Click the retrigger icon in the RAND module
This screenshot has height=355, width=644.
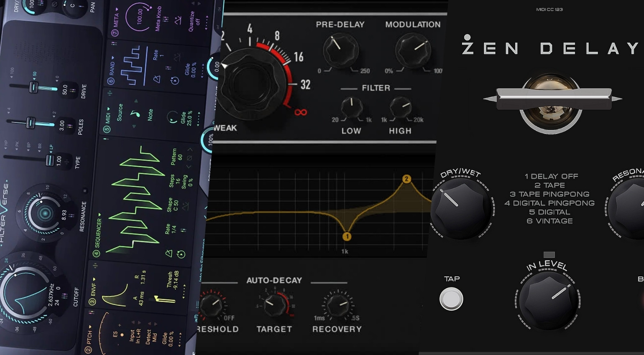point(174,80)
